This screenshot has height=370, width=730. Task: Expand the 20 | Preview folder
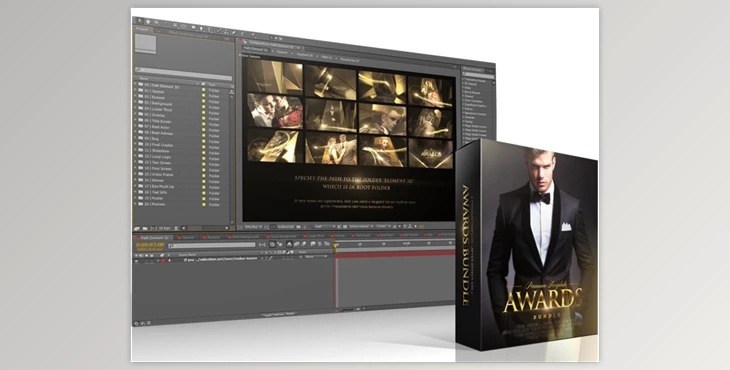[x=135, y=204]
